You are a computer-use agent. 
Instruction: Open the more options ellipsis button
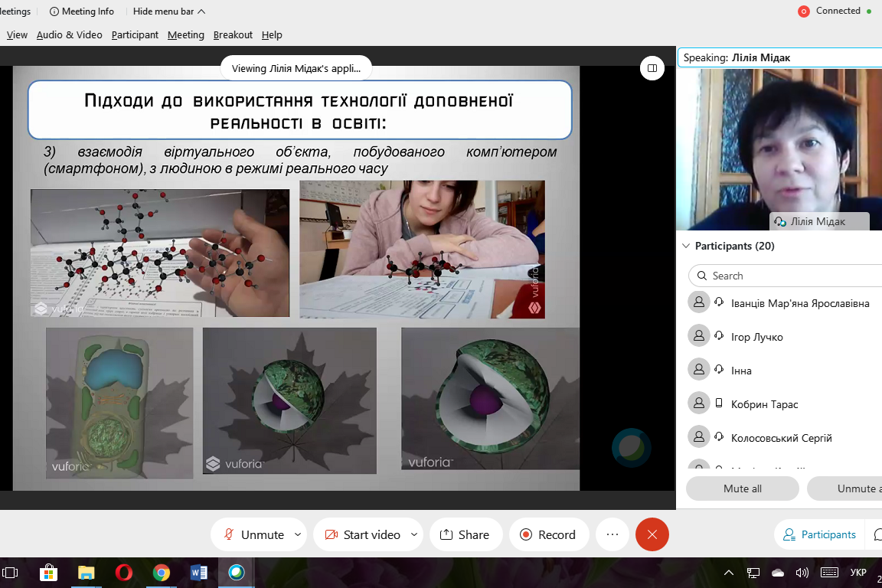(x=612, y=534)
